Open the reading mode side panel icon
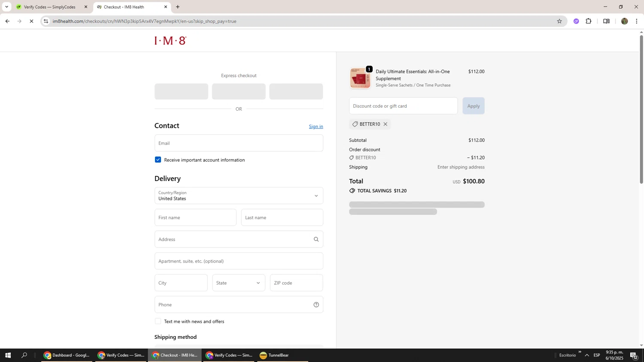The width and height of the screenshot is (644, 362). click(x=606, y=21)
